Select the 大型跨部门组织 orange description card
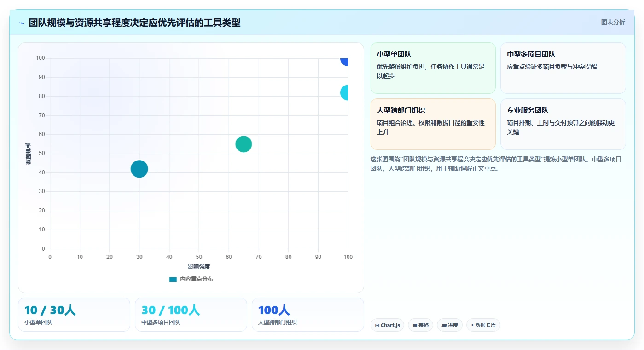Image resolution: width=644 pixels, height=350 pixels. (x=433, y=124)
